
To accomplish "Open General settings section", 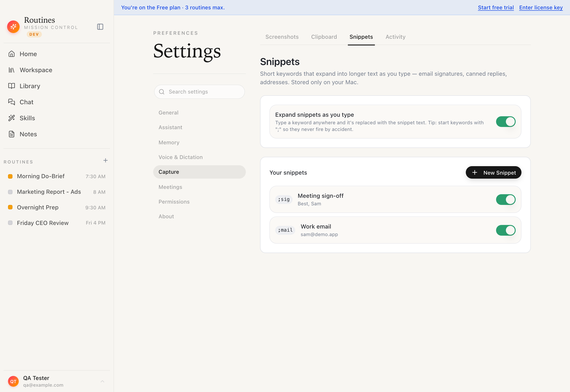I will (199, 113).
